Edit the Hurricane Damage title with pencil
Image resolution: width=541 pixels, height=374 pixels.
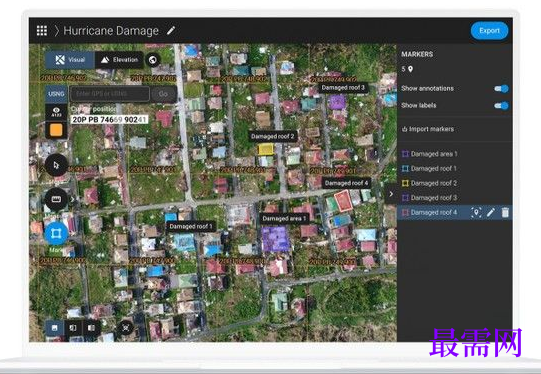click(171, 30)
